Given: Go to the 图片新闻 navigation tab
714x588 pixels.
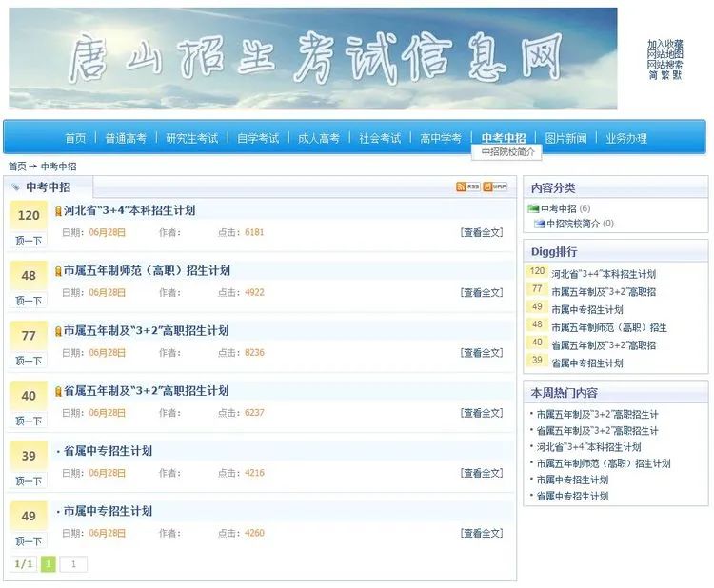Looking at the screenshot, I should [565, 138].
